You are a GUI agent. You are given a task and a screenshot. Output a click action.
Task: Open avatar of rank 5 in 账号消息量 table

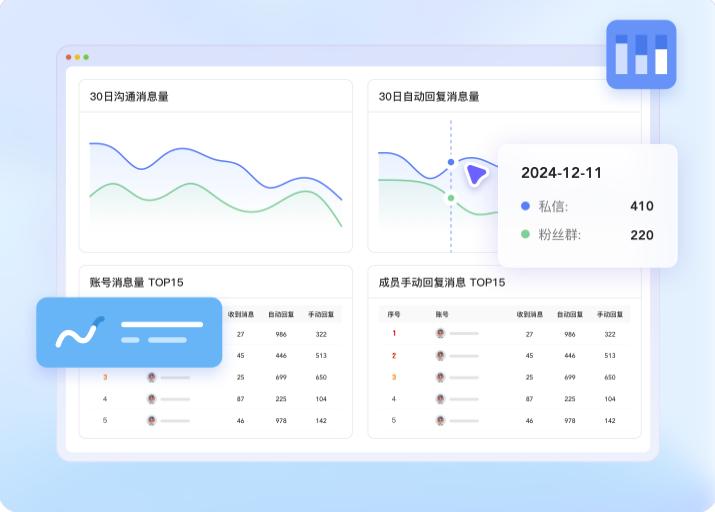pyautogui.click(x=151, y=420)
